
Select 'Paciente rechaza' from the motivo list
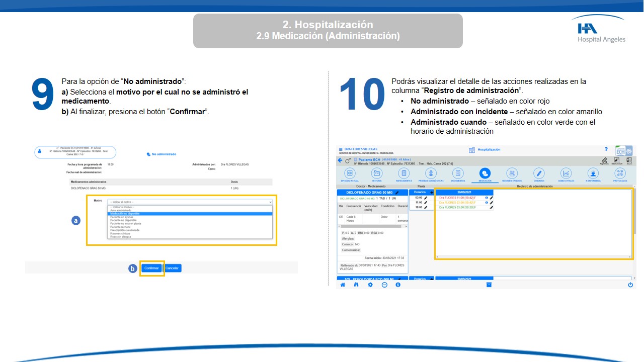pyautogui.click(x=120, y=227)
